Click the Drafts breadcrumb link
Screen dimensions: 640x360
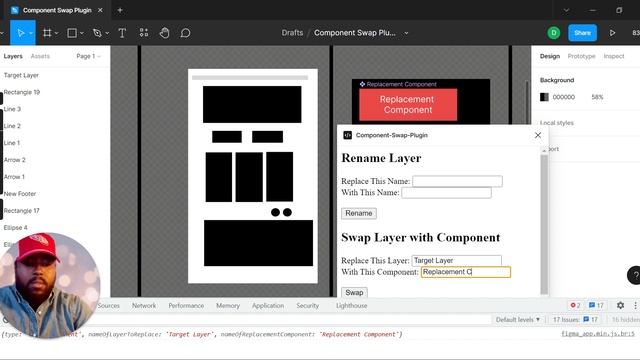click(292, 33)
